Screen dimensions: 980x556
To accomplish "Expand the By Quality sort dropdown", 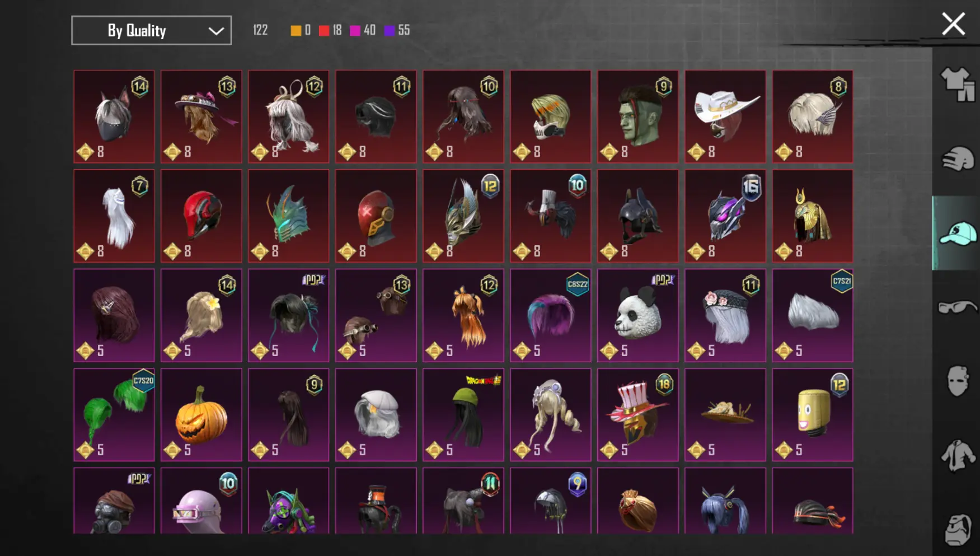I will click(x=151, y=30).
